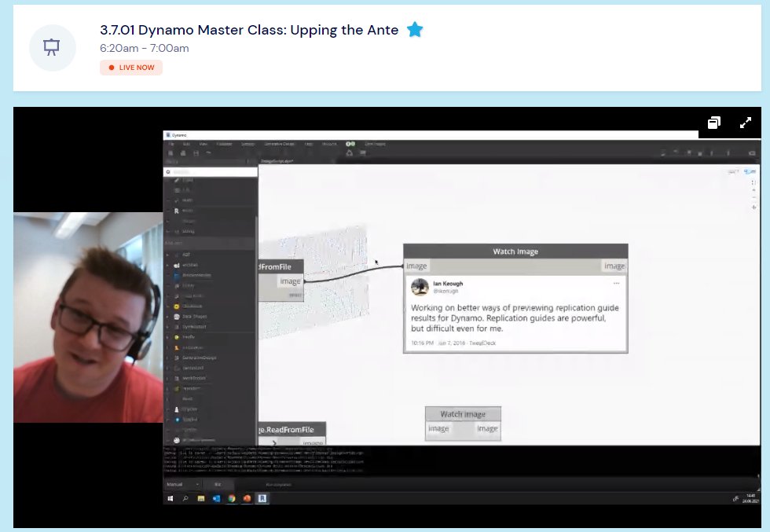The image size is (770, 532).
Task: Expand the Firefly package
Action: (168, 337)
